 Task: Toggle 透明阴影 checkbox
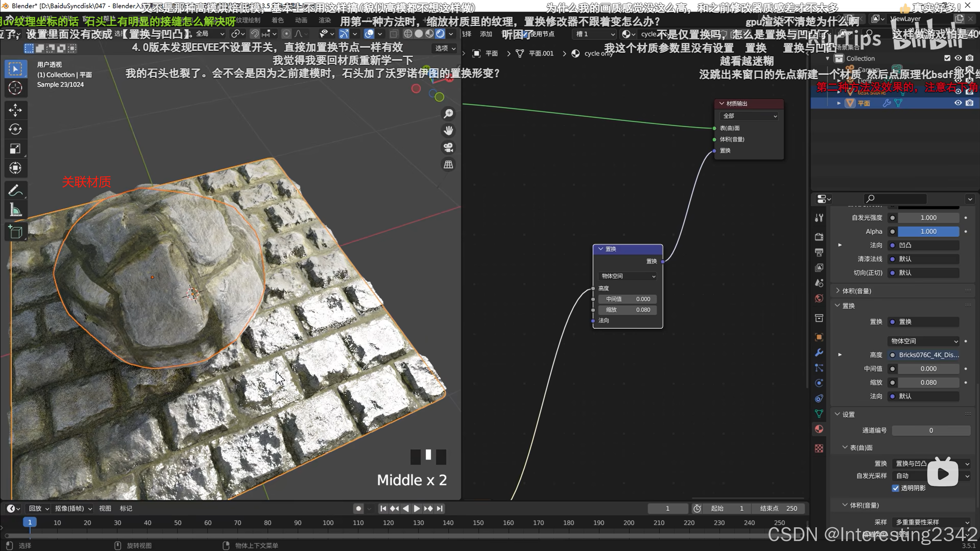point(895,488)
